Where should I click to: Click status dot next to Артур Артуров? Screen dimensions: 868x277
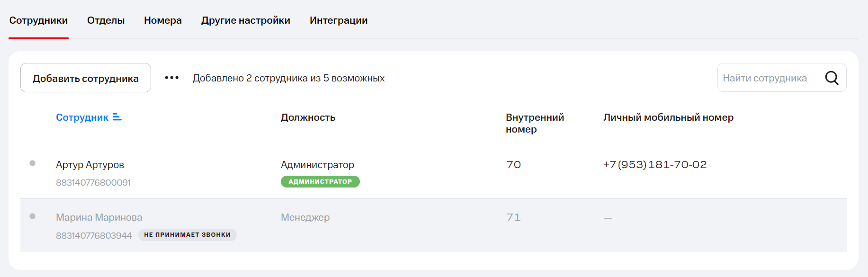pyautogui.click(x=33, y=163)
